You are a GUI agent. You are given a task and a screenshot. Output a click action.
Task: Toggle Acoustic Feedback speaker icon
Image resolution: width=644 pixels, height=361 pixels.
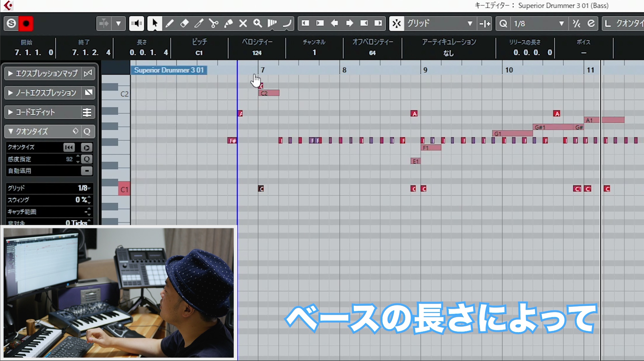coord(136,23)
